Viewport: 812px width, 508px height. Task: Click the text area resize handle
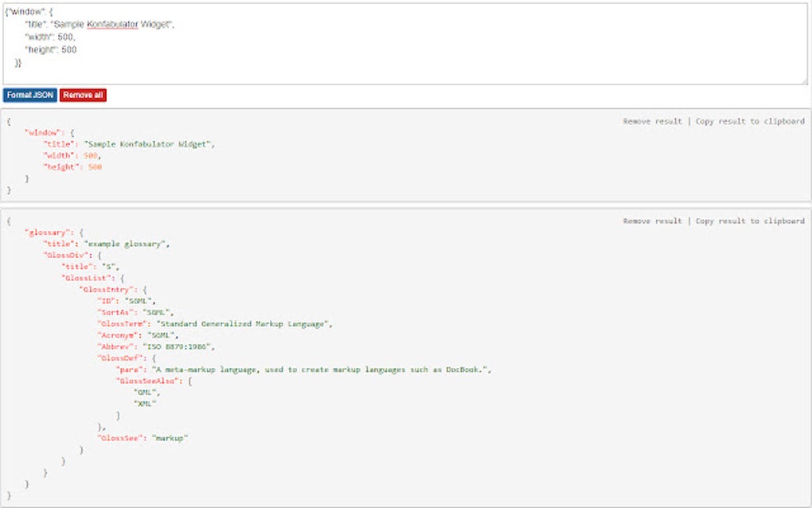[803, 80]
